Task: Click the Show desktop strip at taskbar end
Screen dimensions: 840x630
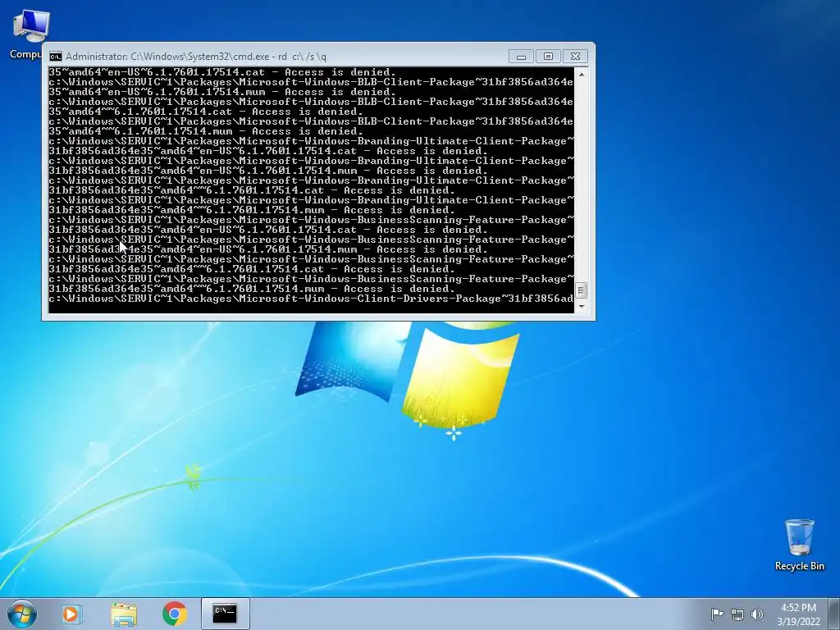Action: [834, 614]
